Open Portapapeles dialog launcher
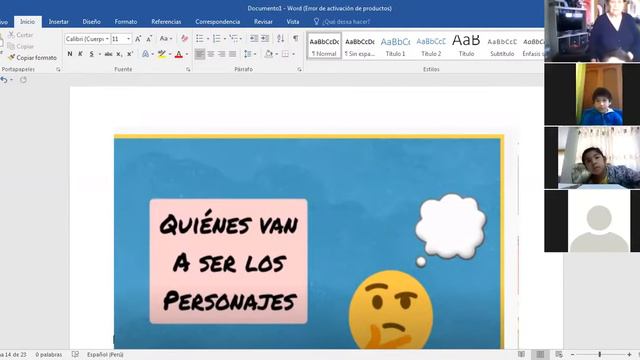The width and height of the screenshot is (640, 360). point(58,69)
